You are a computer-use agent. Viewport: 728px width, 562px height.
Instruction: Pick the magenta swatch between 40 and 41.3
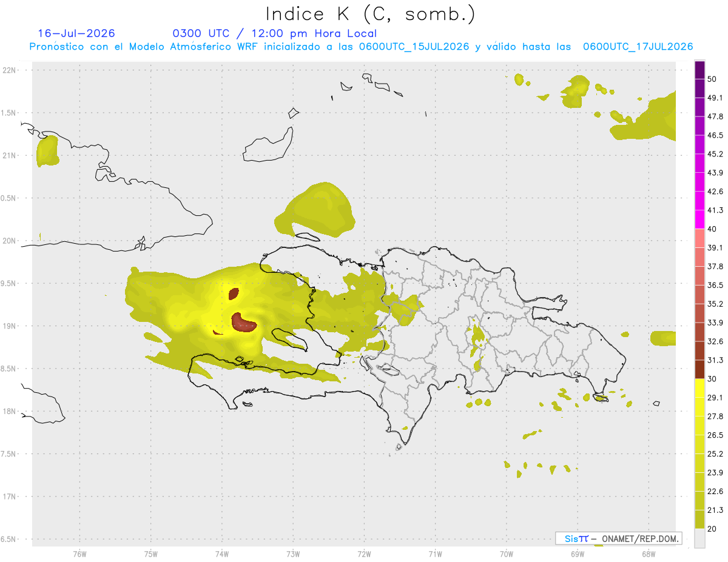[699, 219]
